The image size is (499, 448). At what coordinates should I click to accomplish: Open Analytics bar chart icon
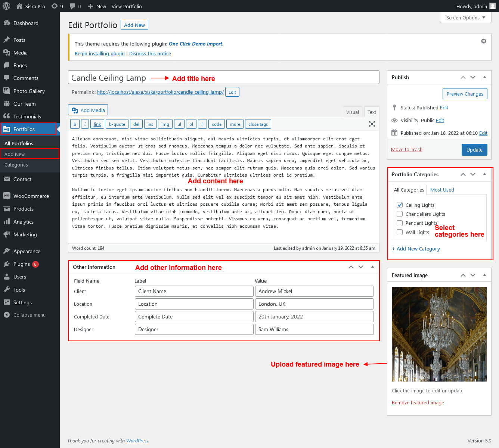coord(7,221)
